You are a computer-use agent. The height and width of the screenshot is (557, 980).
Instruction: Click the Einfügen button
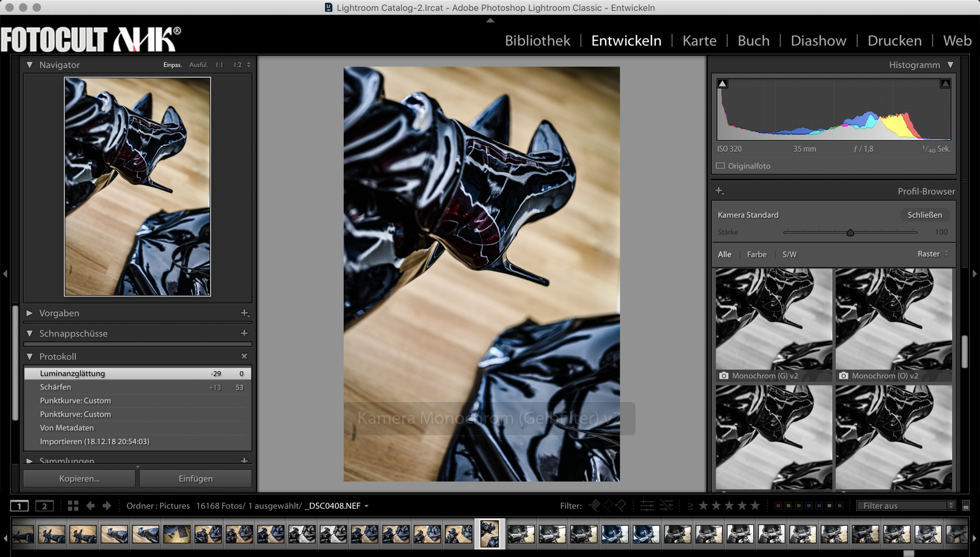196,478
